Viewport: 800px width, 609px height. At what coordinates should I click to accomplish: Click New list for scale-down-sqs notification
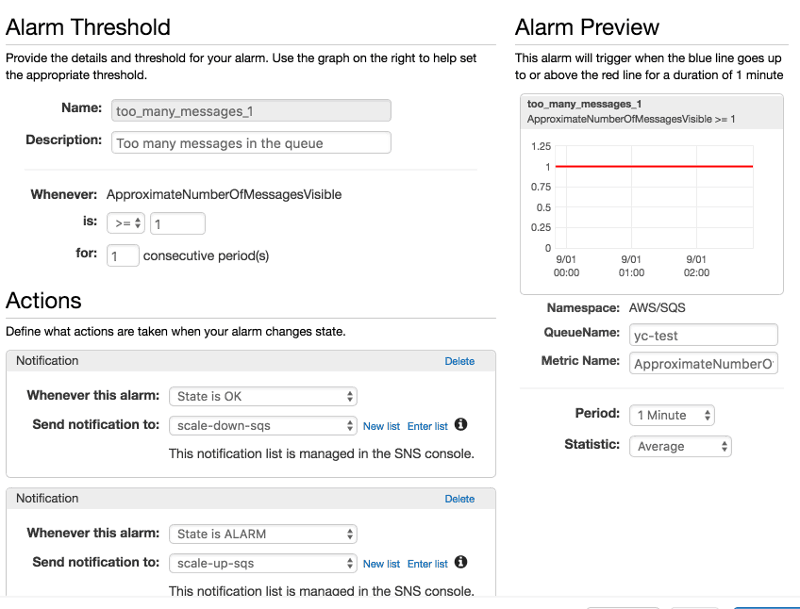pyautogui.click(x=381, y=426)
